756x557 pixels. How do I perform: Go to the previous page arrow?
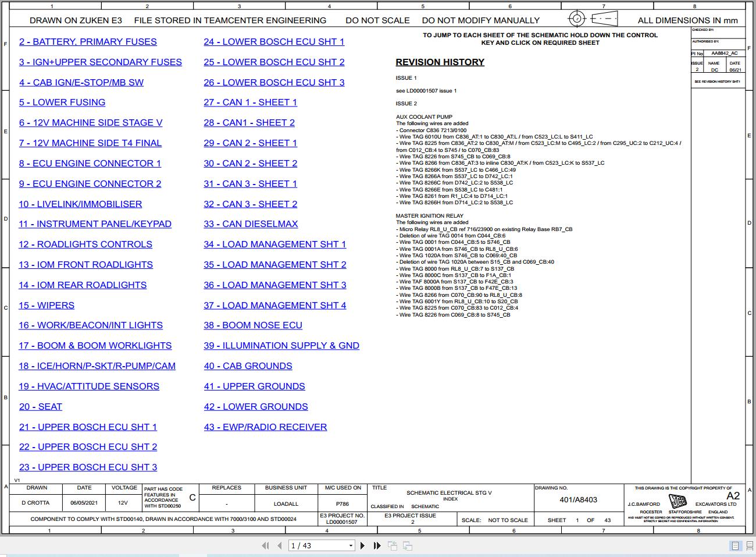click(280, 545)
